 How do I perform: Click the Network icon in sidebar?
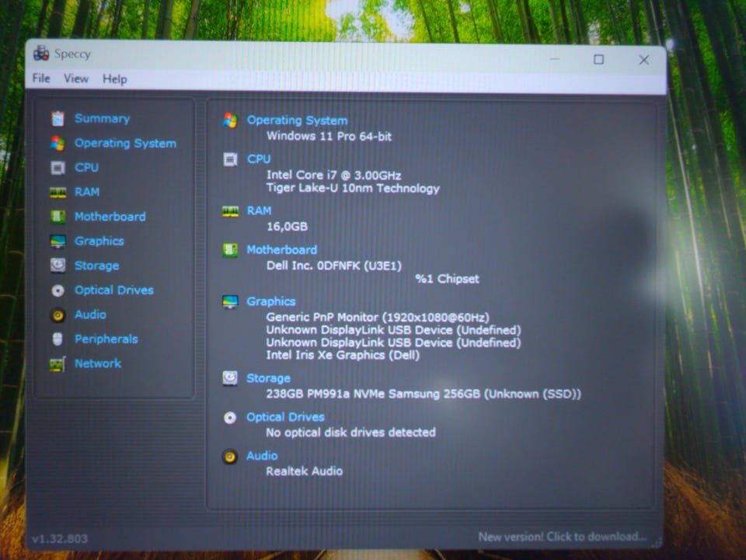[58, 364]
